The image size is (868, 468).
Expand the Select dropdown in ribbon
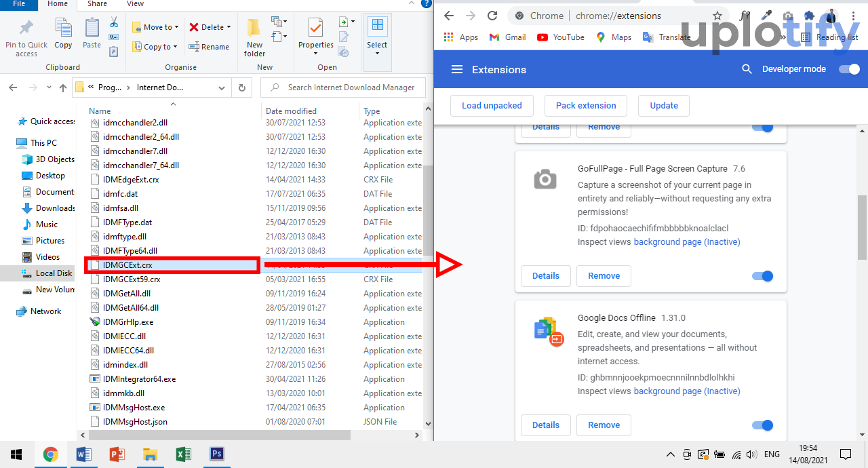(x=377, y=54)
